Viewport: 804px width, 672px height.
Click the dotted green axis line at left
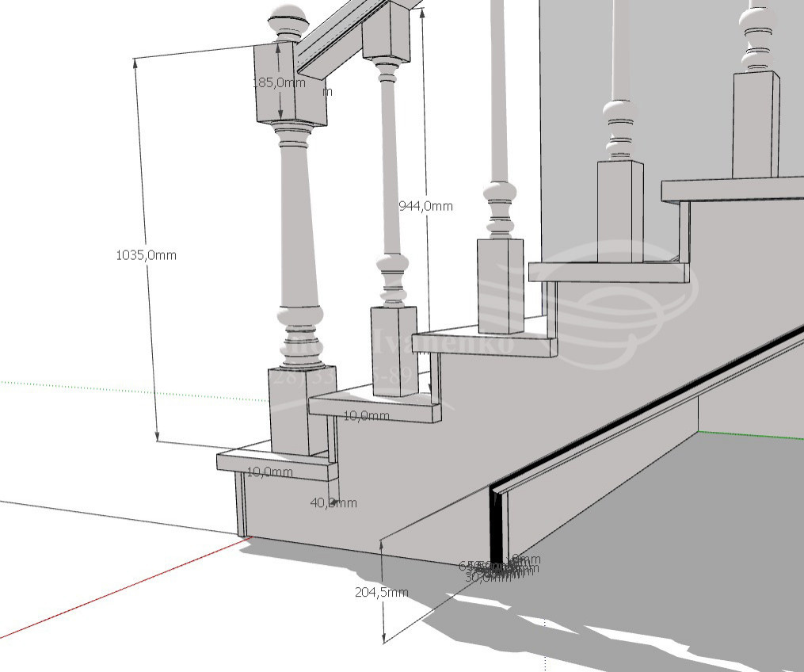pyautogui.click(x=119, y=389)
